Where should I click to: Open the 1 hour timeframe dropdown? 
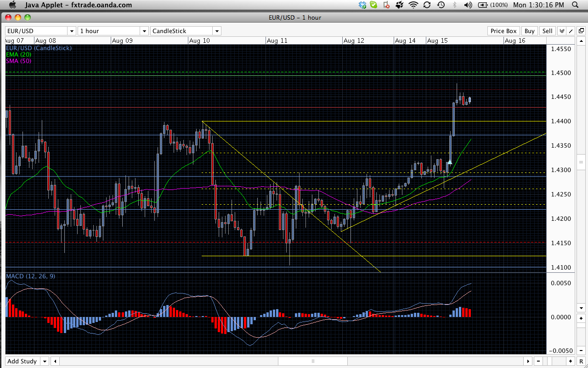point(113,31)
